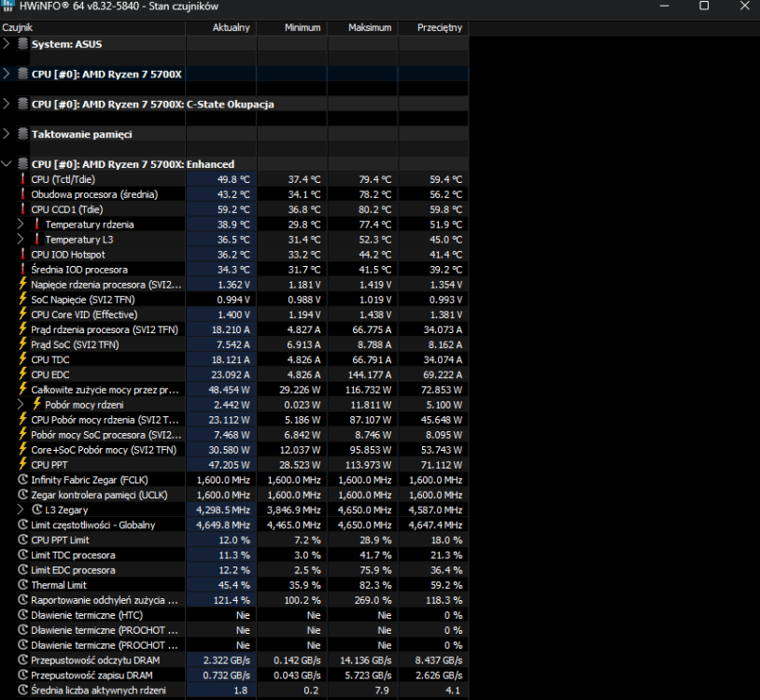Click the clock icon beside Limit EDC procesora
The height and width of the screenshot is (700, 760).
[22, 569]
